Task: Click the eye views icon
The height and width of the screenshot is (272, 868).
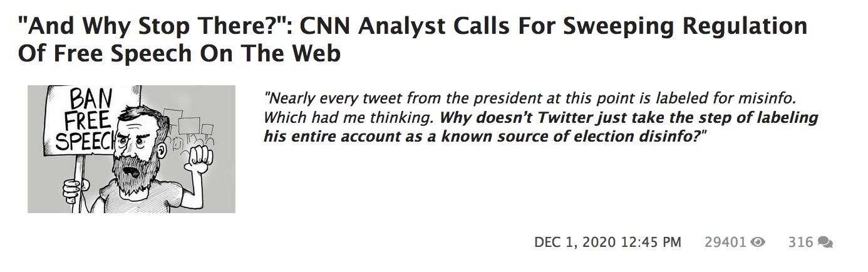Action: pyautogui.click(x=758, y=242)
